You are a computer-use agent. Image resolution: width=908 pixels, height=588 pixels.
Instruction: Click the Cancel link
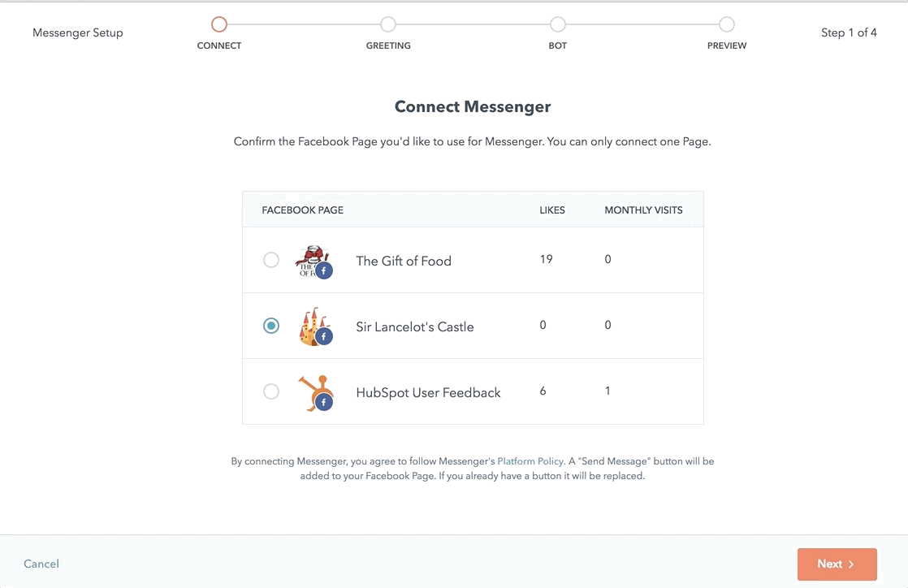point(41,564)
